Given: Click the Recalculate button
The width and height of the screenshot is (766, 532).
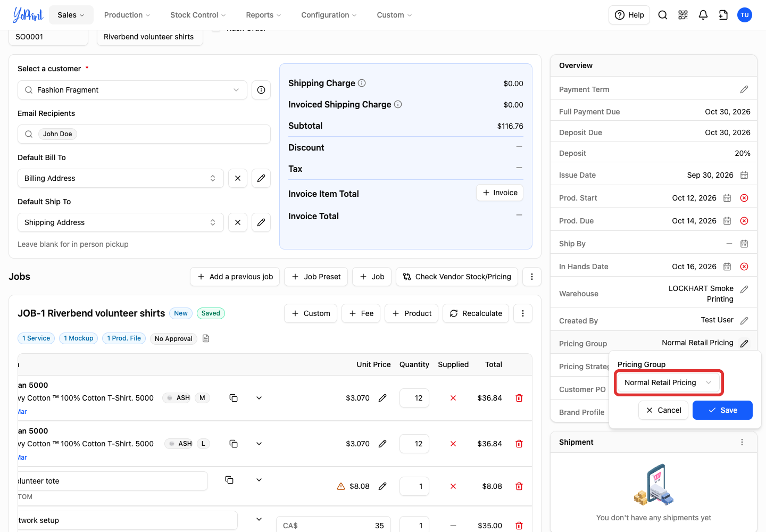Looking at the screenshot, I should pyautogui.click(x=476, y=313).
